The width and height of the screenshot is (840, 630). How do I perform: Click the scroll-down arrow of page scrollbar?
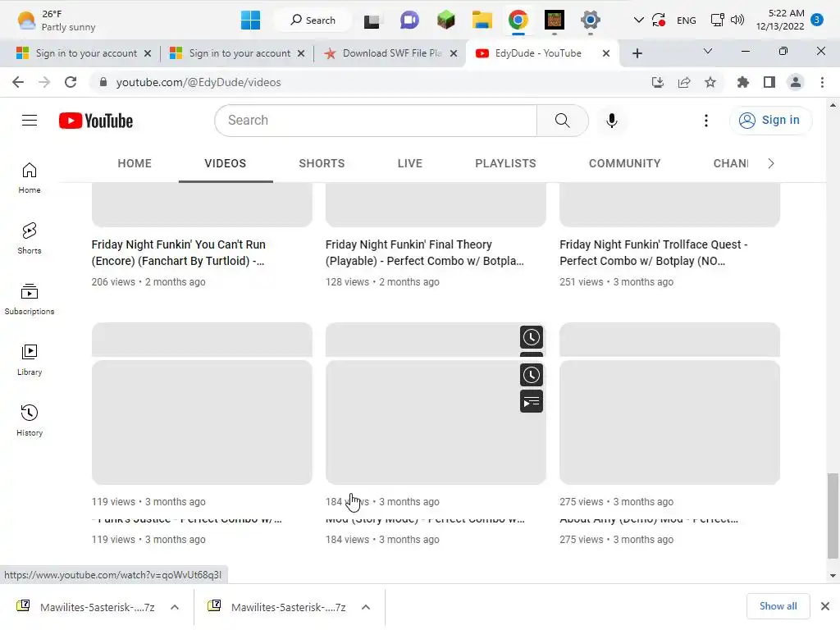pos(833,576)
